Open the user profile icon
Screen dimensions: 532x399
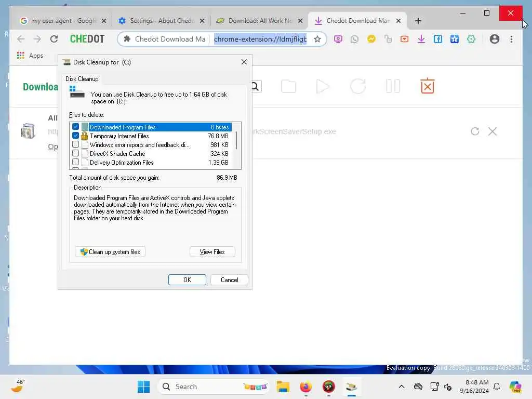pyautogui.click(x=495, y=39)
